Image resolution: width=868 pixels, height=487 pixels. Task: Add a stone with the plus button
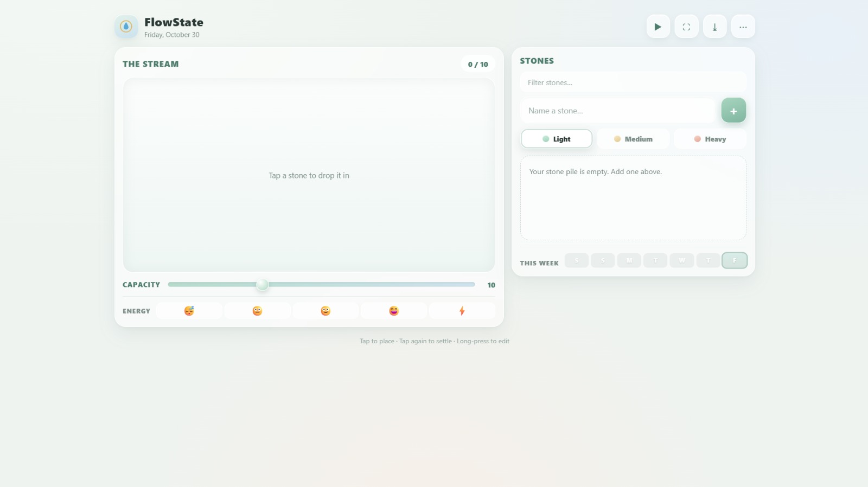point(733,111)
